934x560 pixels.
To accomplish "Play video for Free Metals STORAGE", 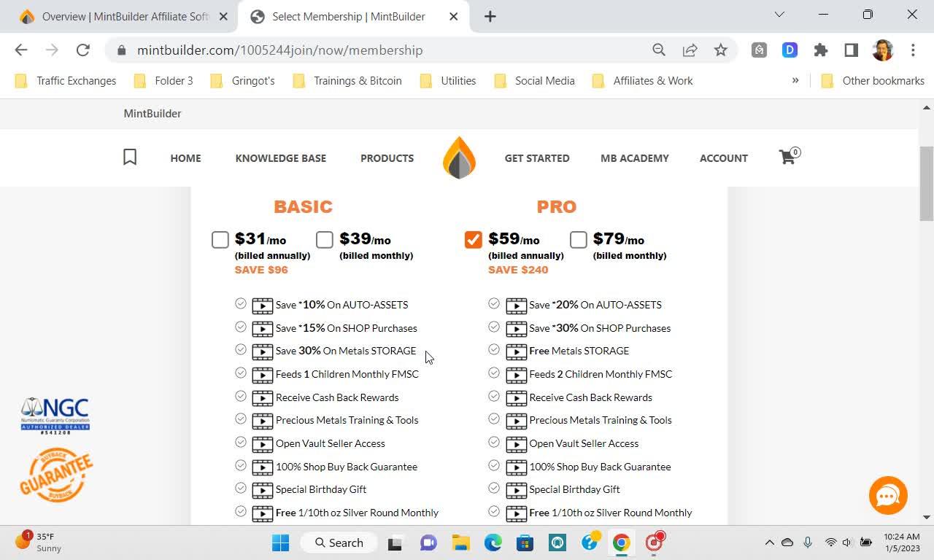I will click(x=516, y=351).
